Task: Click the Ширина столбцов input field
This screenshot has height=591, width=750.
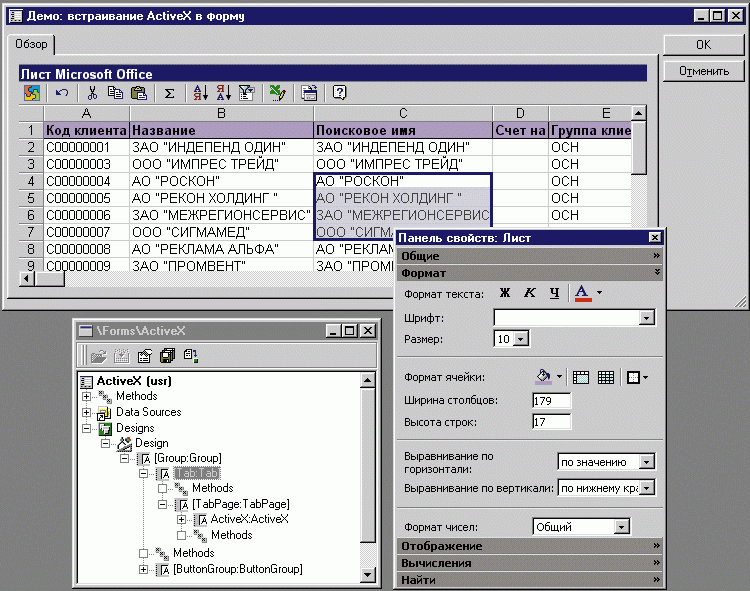Action: (551, 400)
